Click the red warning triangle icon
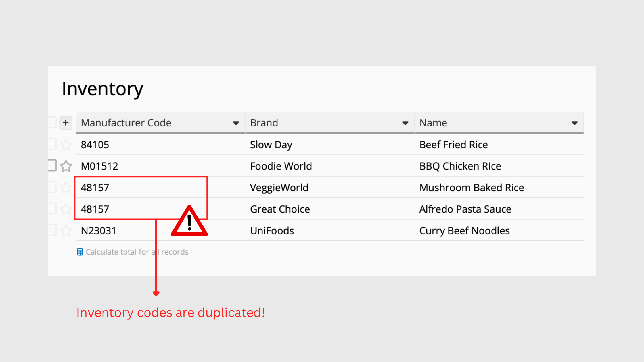This screenshot has width=644, height=362. (x=189, y=222)
